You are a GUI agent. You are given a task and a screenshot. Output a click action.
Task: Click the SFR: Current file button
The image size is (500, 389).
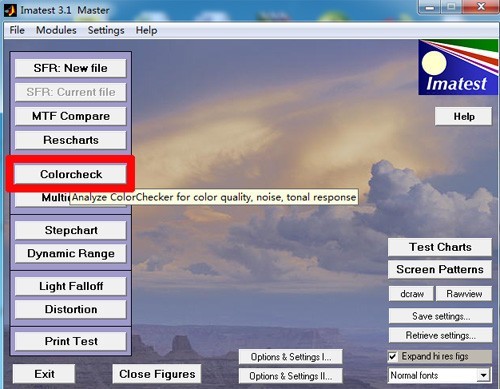pyautogui.click(x=71, y=92)
